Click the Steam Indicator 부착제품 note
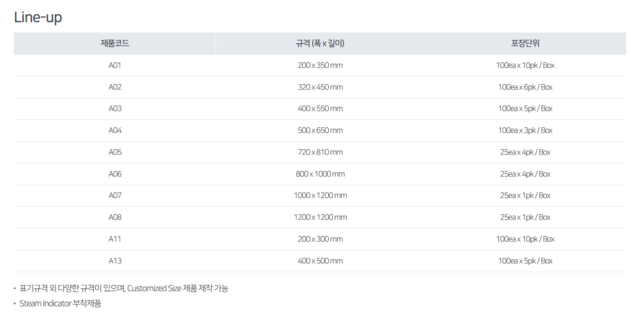The width and height of the screenshot is (644, 319). point(61,304)
